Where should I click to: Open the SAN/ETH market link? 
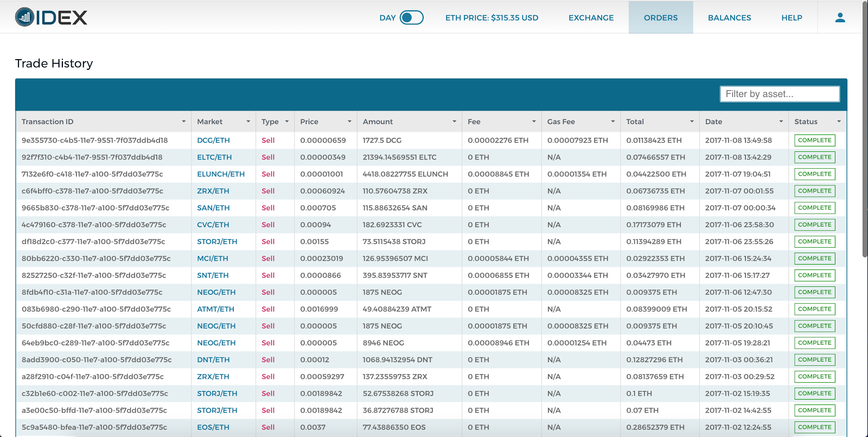pyautogui.click(x=213, y=208)
